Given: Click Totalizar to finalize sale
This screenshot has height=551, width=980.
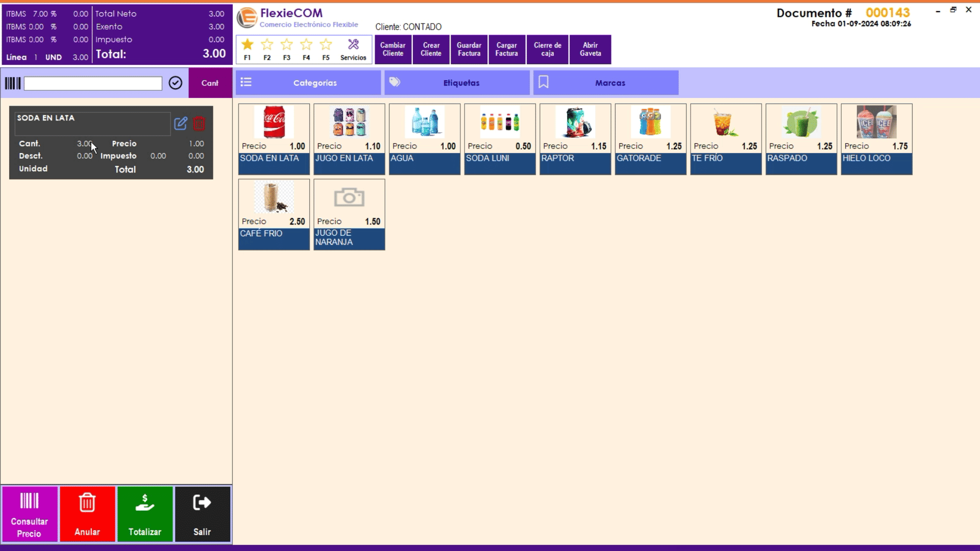Looking at the screenshot, I should 145,514.
